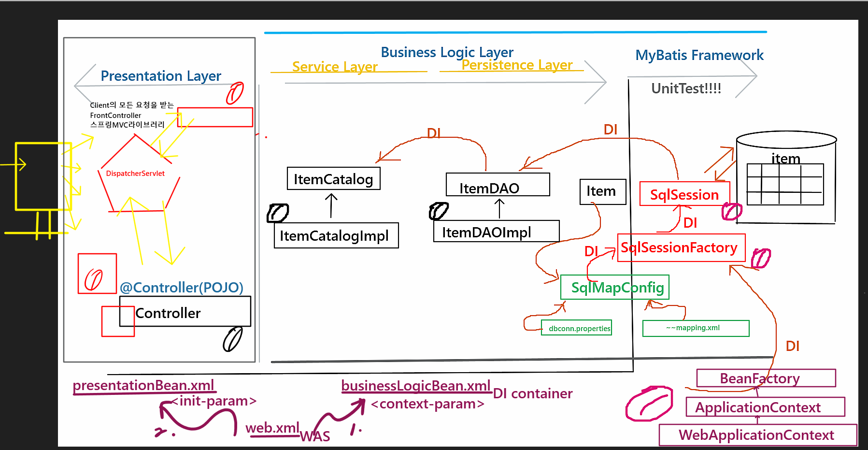868x450 pixels.
Task: Click the large pink bean near ApplicationContext
Action: 649,404
